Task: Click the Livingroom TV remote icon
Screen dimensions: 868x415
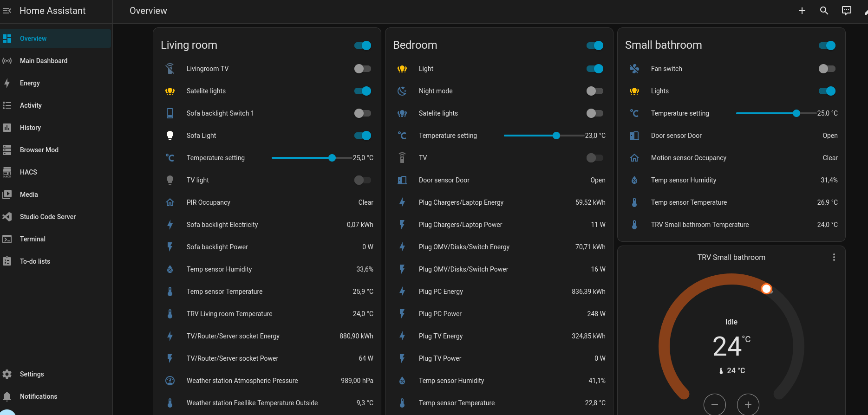Action: 170,69
